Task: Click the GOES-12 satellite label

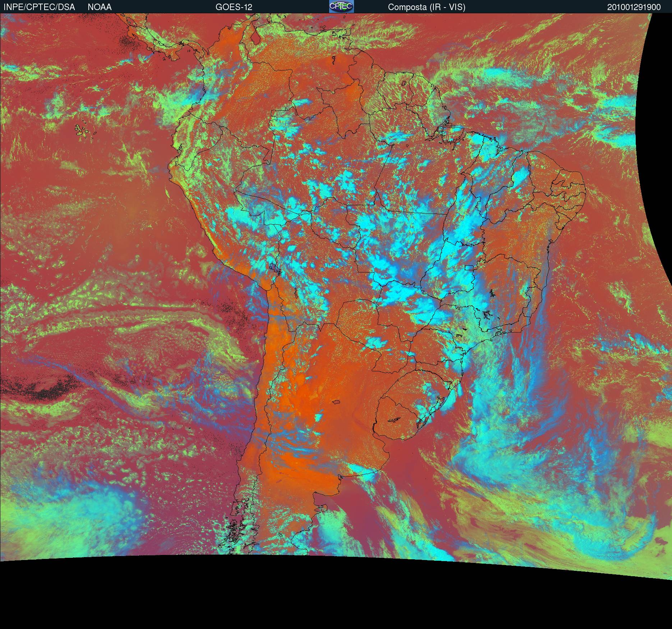Action: click(x=234, y=7)
